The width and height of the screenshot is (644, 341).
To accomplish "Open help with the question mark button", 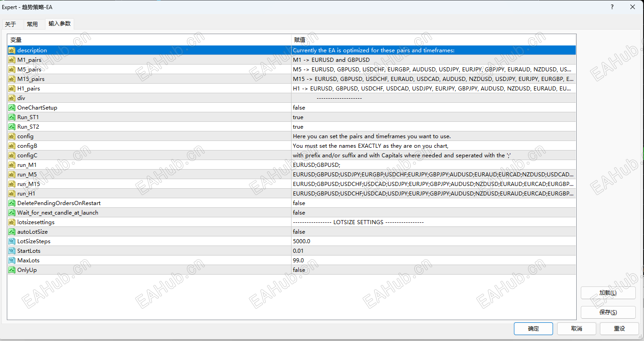I will pos(612,7).
